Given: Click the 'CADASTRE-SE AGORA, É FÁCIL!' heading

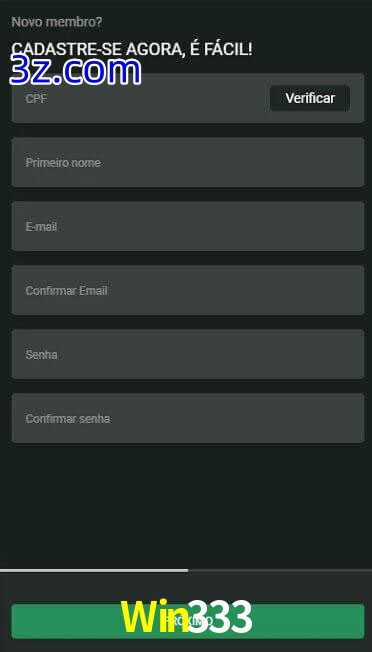Looking at the screenshot, I should [x=132, y=49].
